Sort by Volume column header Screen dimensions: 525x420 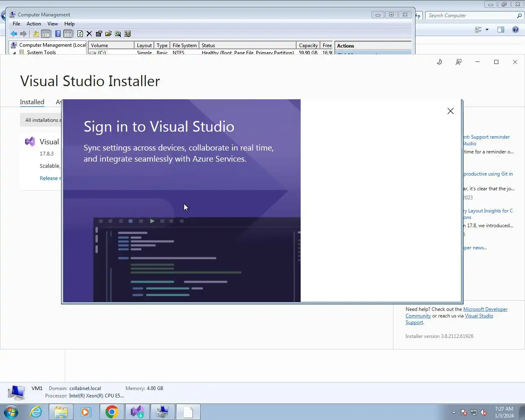tap(112, 46)
